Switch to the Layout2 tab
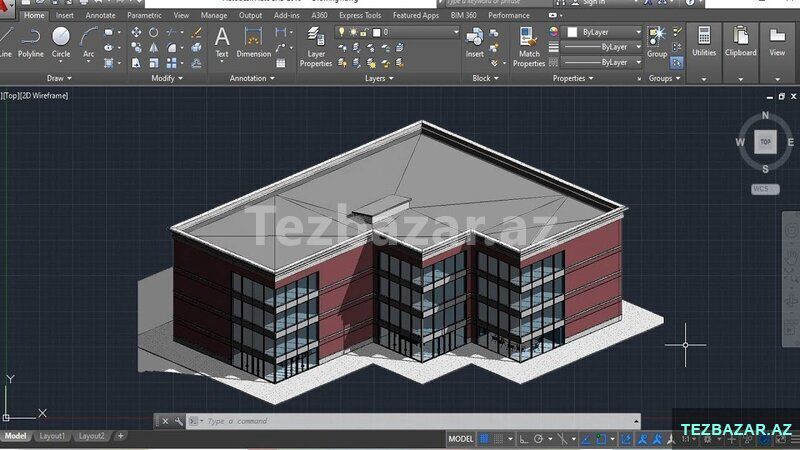Screen dimensions: 800x450 (x=91, y=436)
